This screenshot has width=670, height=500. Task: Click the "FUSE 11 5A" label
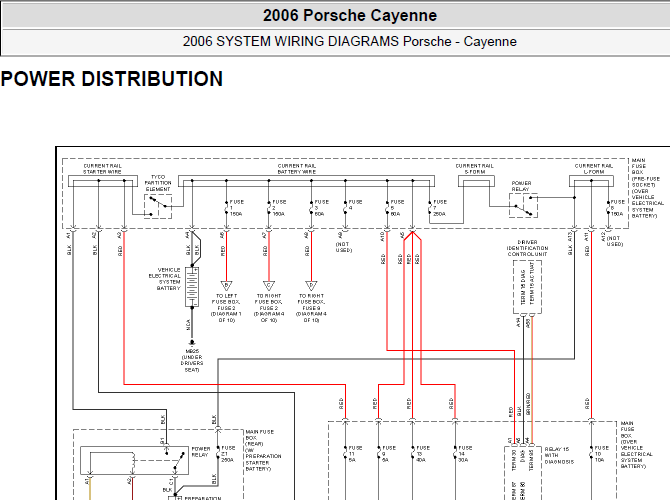tap(355, 454)
